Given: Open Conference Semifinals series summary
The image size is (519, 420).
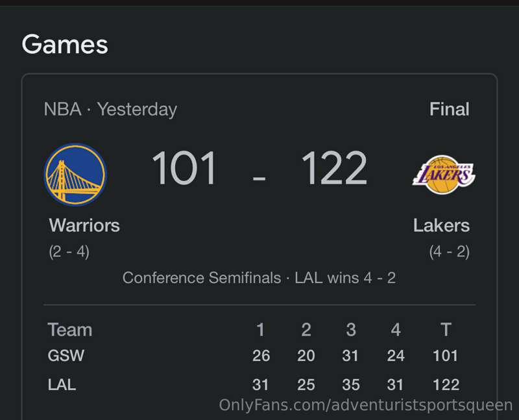Looking at the screenshot, I should pos(259,278).
